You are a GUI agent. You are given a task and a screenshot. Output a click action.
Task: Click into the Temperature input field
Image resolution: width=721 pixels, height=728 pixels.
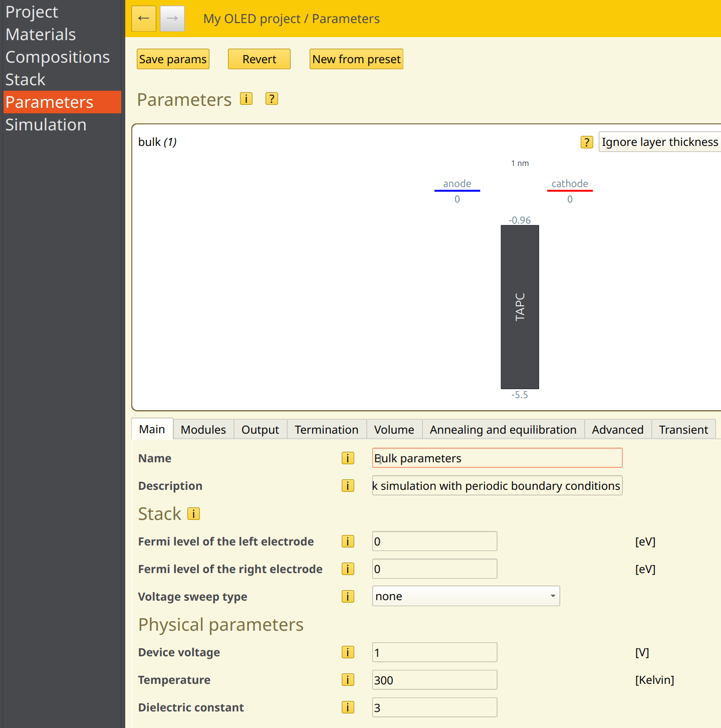click(x=434, y=680)
